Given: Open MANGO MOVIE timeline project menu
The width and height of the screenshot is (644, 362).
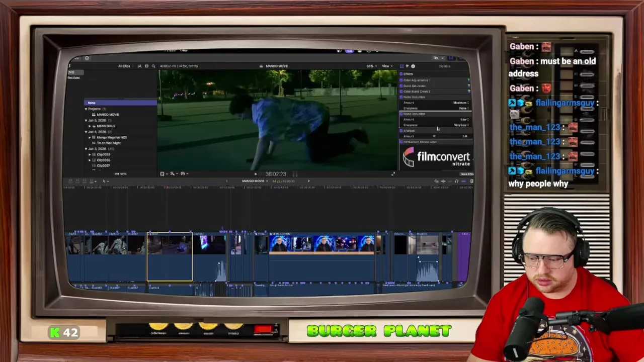Looking at the screenshot, I should [x=255, y=181].
